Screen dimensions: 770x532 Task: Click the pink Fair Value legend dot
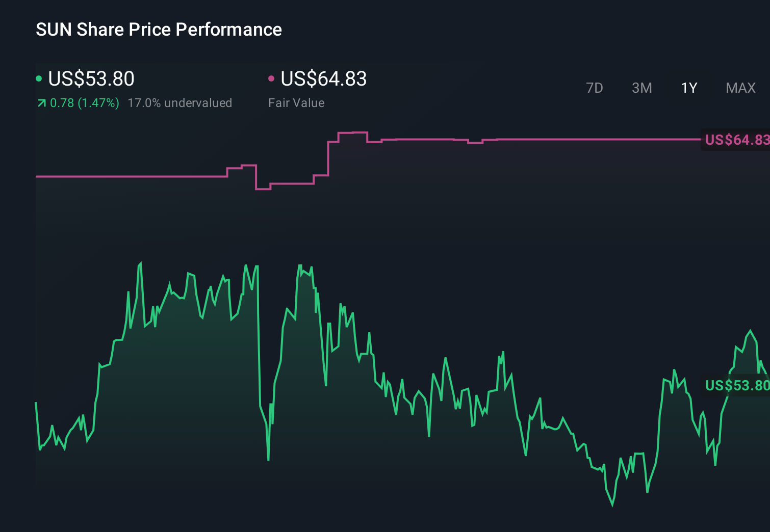click(x=272, y=78)
